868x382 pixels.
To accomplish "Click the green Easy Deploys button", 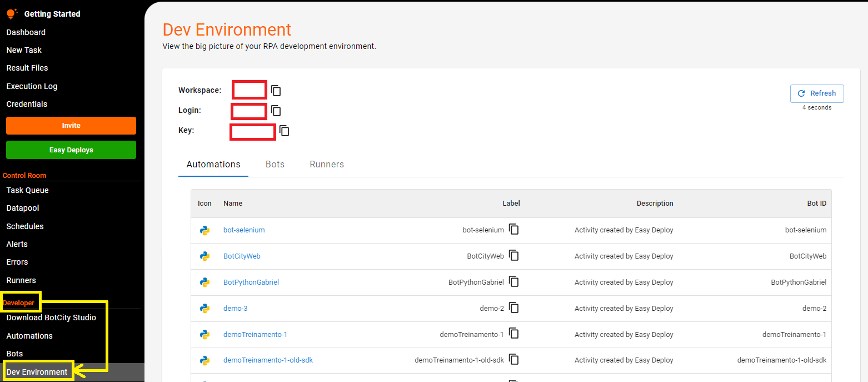I will pyautogui.click(x=71, y=150).
